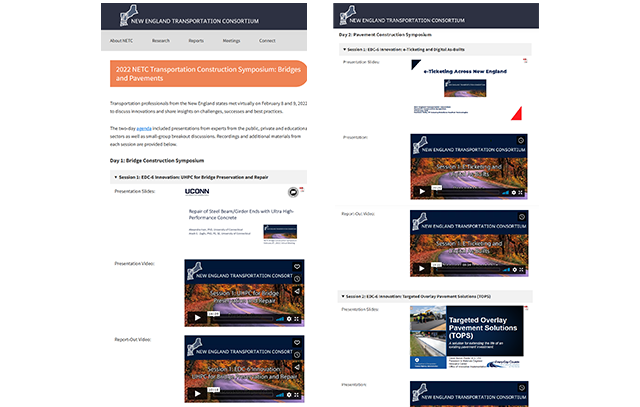640x407 pixels.
Task: Share the UHPC Report-Out Video
Action: pyautogui.click(x=297, y=367)
